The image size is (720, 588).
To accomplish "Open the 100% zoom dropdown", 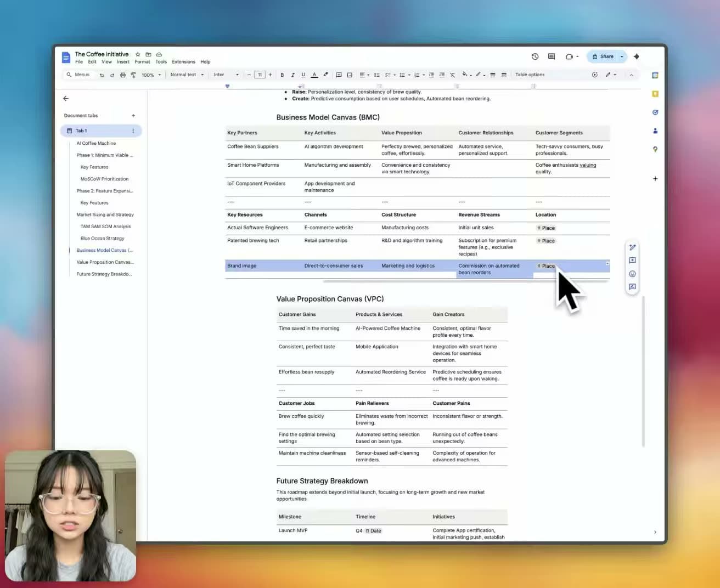I will point(151,75).
